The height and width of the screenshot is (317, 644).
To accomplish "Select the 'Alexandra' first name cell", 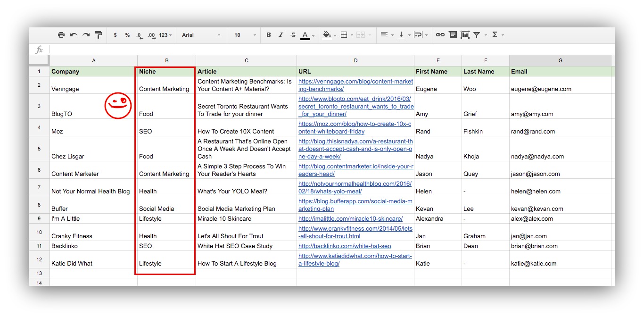I will click(x=438, y=218).
